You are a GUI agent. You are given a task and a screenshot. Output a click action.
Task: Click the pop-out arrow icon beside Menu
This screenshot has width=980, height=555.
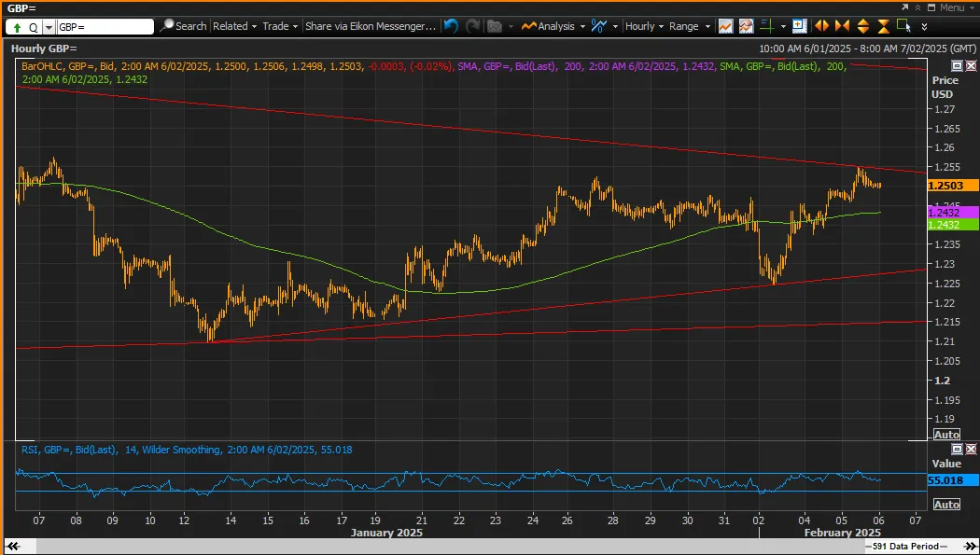tap(904, 7)
